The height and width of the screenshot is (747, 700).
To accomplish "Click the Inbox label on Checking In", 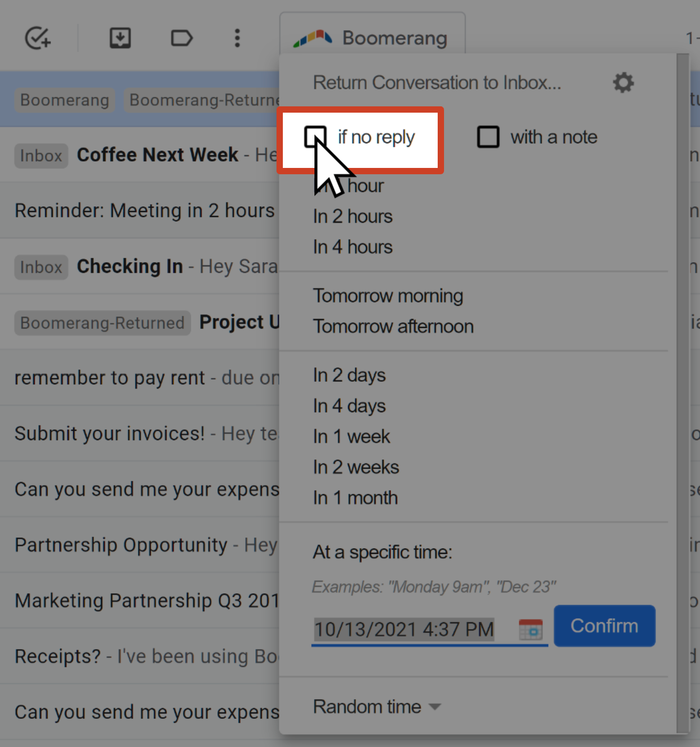I will point(41,267).
